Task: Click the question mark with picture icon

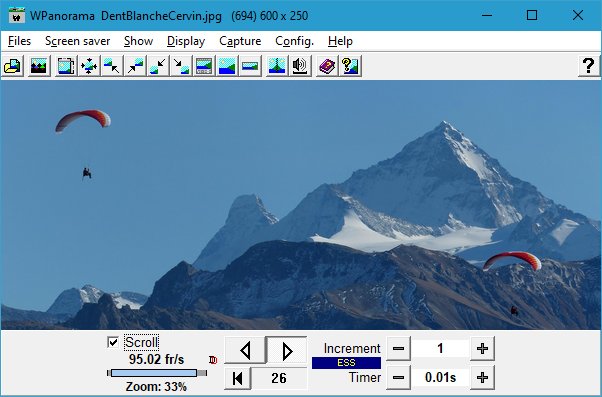Action: [x=350, y=66]
